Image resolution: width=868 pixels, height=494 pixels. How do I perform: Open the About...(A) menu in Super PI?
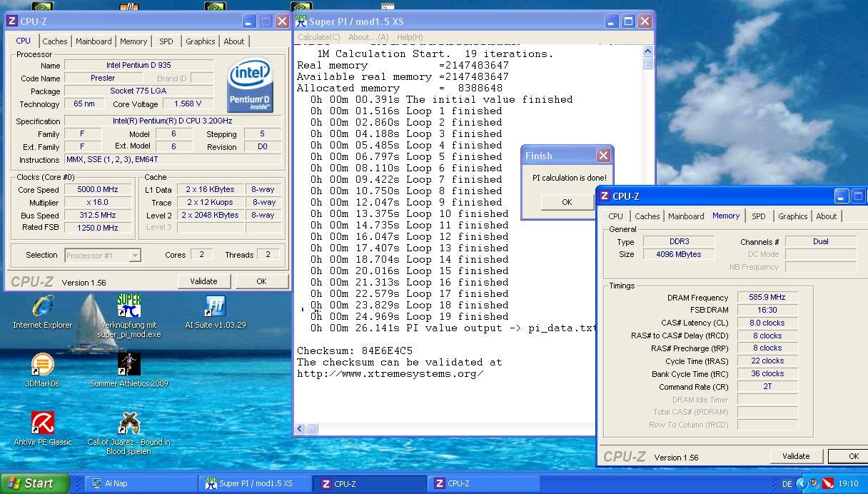point(368,37)
